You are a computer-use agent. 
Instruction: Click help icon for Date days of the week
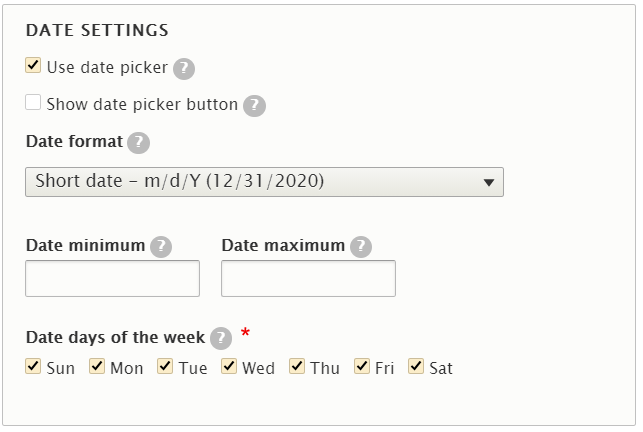221,338
